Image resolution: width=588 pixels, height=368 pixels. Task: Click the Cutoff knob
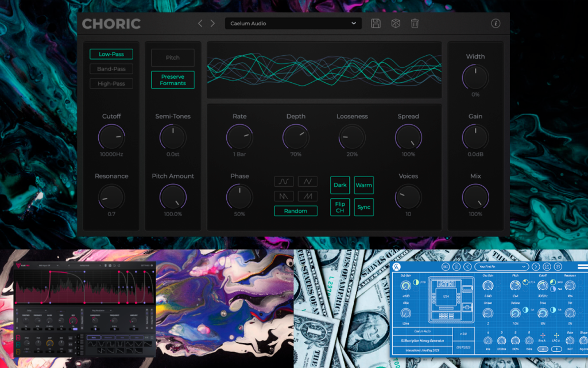point(111,137)
